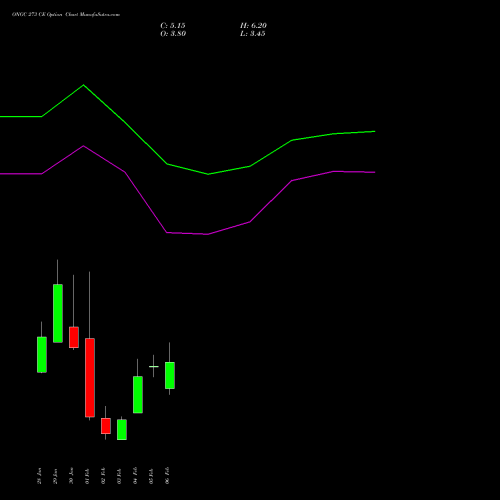Click the close value 'C: 5.15'
Screen dimensions: 500x500
point(173,26)
